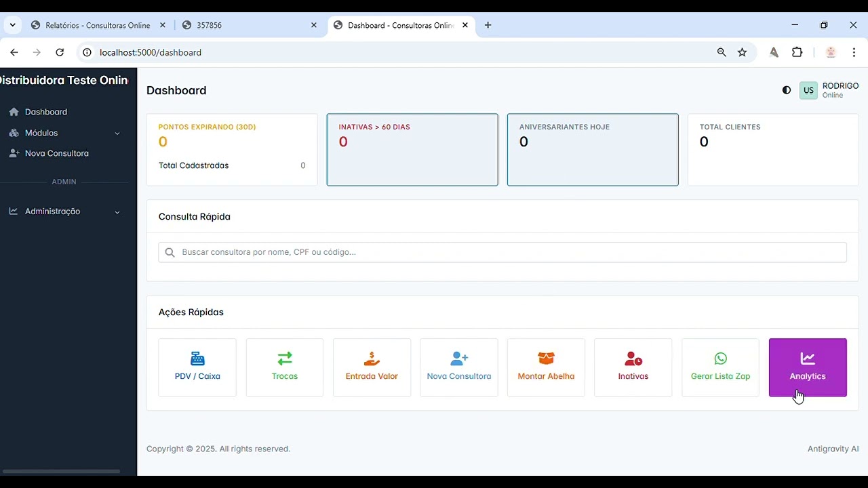View site information icon in address bar
The image size is (868, 488).
(x=86, y=52)
